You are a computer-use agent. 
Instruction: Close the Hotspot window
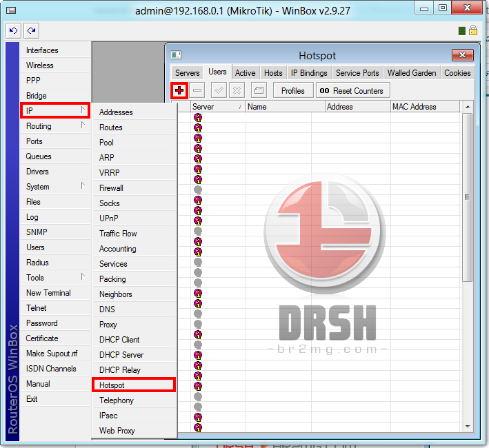463,55
